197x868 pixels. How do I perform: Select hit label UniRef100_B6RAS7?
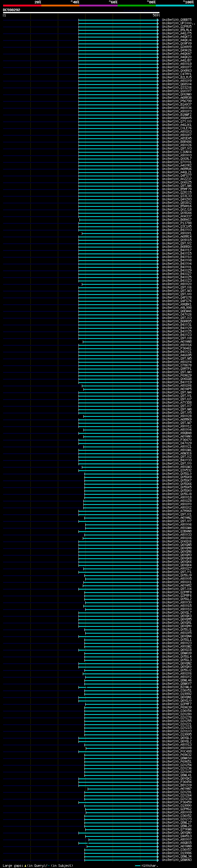[177, 220]
